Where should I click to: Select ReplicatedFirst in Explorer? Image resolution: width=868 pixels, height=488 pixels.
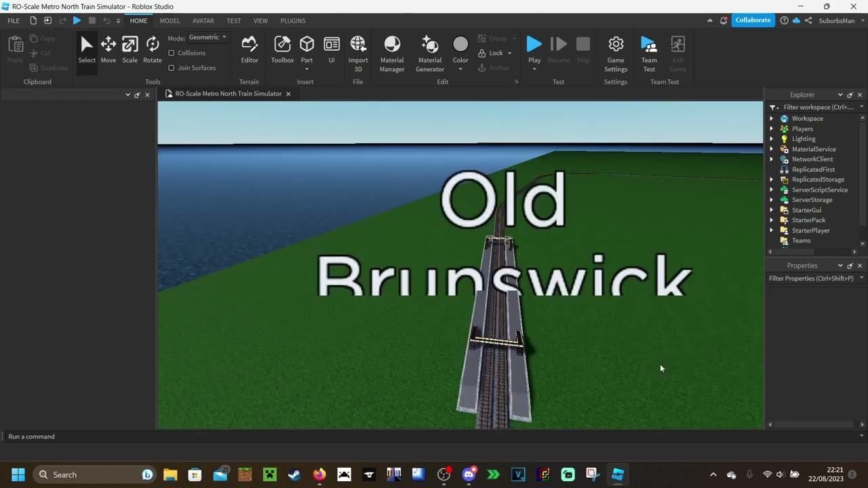813,169
